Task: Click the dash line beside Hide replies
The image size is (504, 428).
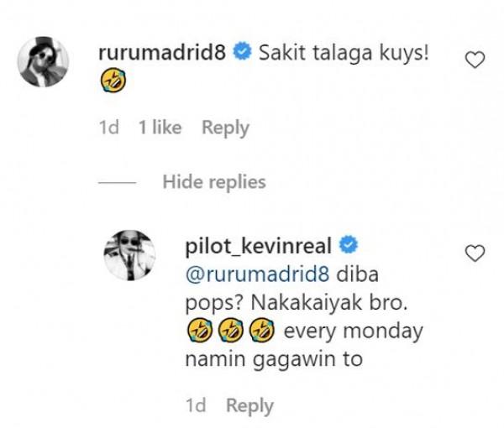Action: (x=117, y=182)
